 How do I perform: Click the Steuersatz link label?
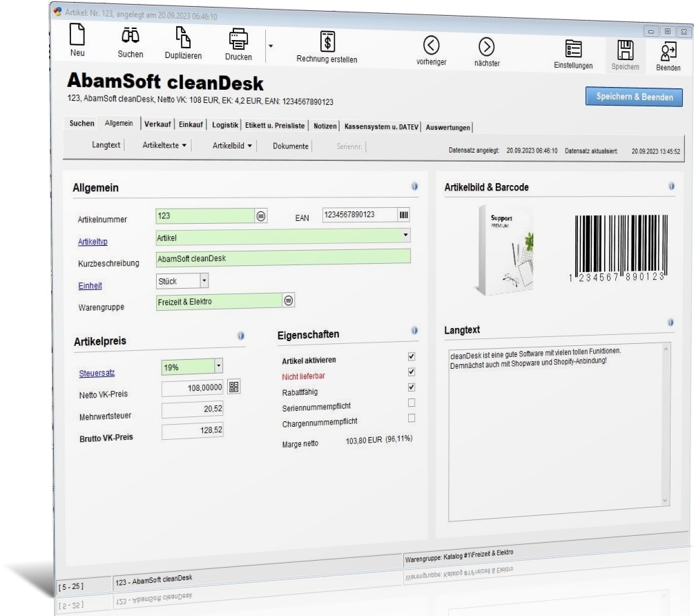[97, 373]
